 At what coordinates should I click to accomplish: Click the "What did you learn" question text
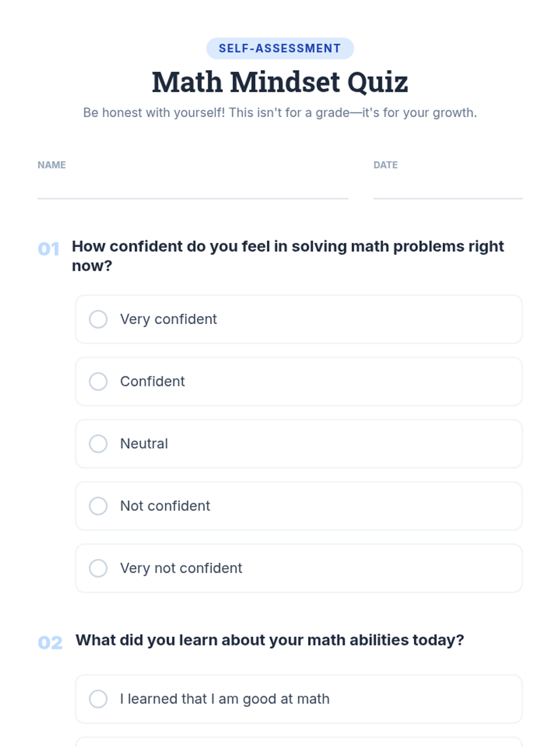pyautogui.click(x=270, y=640)
